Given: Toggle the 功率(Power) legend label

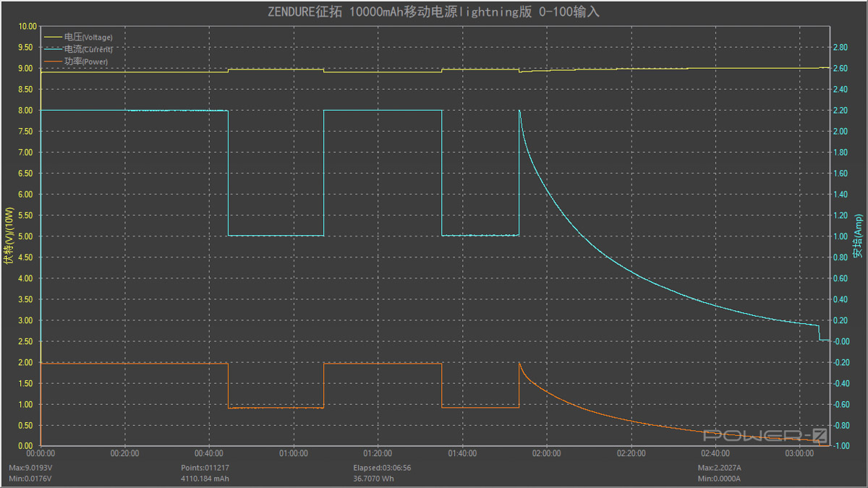Looking at the screenshot, I should pos(86,62).
